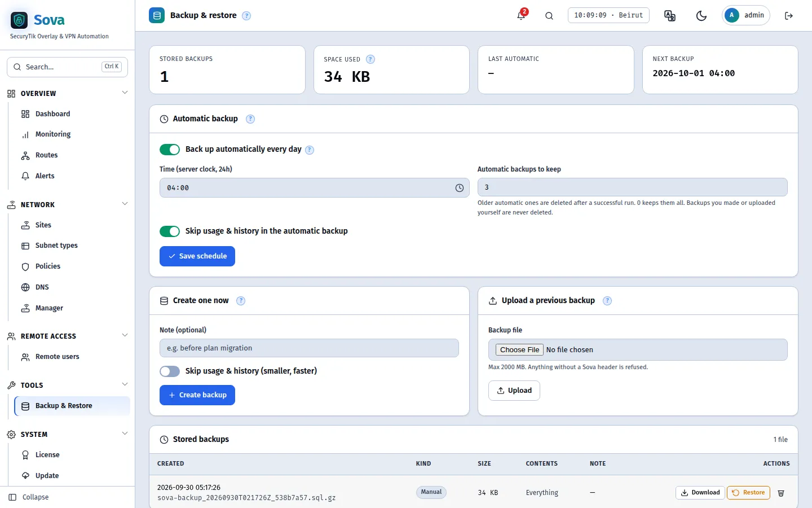The image size is (812, 508).
Task: Focus the Note (optional) field
Action: click(309, 348)
